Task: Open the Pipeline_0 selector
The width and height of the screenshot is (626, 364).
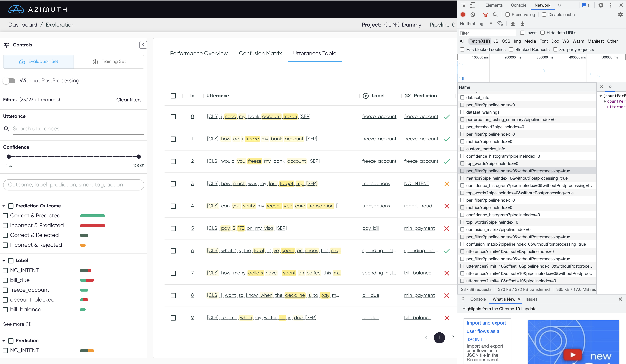Action: (x=442, y=25)
